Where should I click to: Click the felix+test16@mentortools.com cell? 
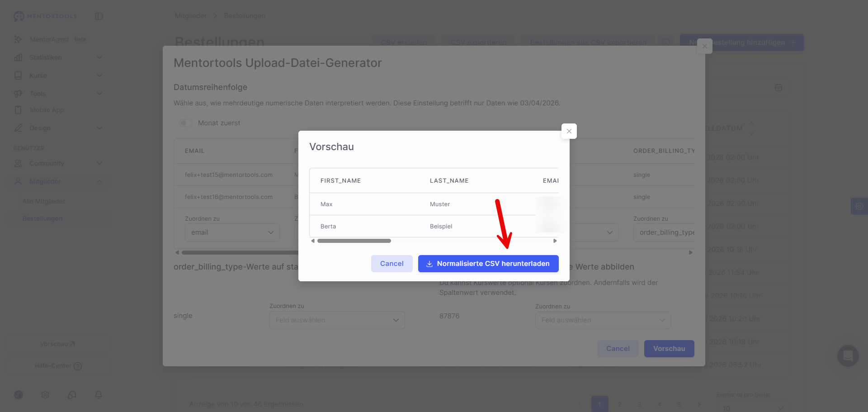229,197
